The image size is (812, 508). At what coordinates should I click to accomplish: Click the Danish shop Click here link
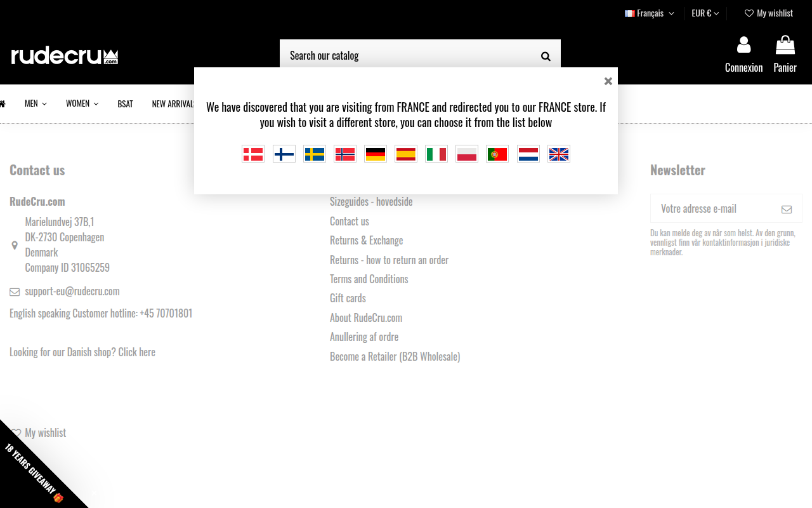point(136,352)
